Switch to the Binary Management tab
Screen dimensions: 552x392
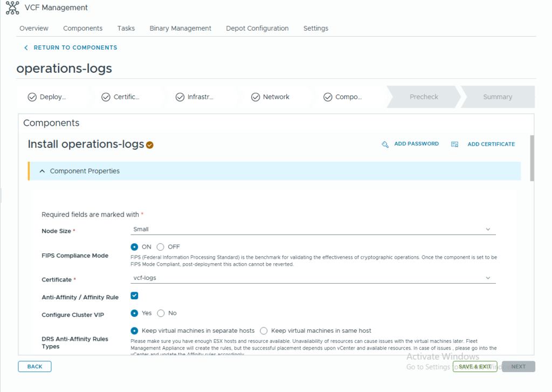180,28
